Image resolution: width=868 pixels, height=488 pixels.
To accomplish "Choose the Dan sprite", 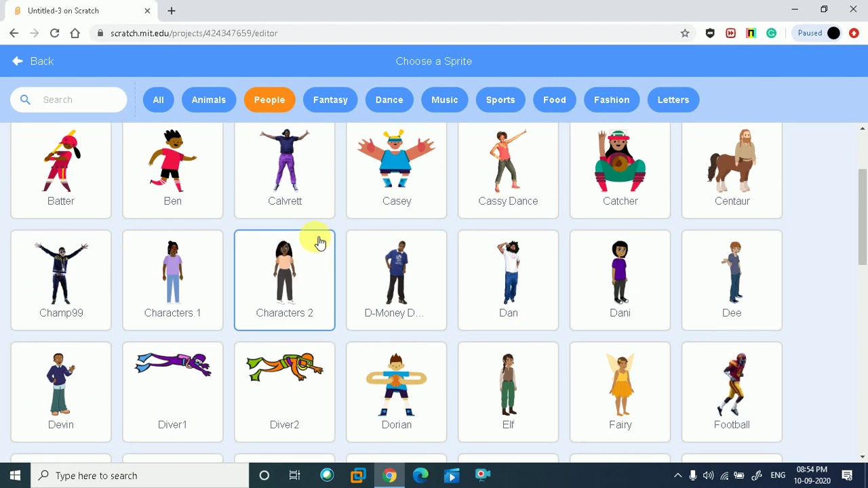I will (x=508, y=280).
